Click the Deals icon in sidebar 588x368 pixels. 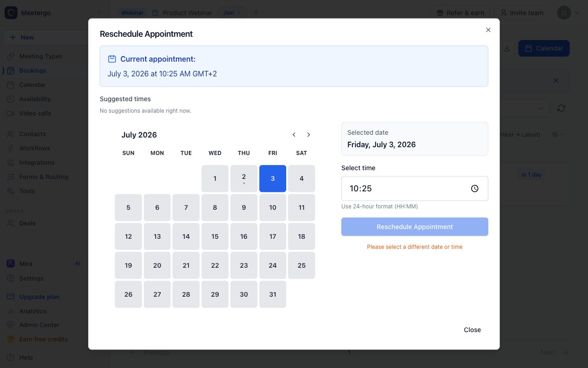11,223
